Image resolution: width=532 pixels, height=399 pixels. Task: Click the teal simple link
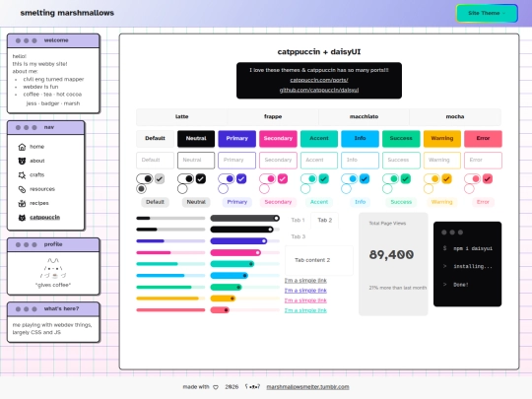(x=305, y=310)
